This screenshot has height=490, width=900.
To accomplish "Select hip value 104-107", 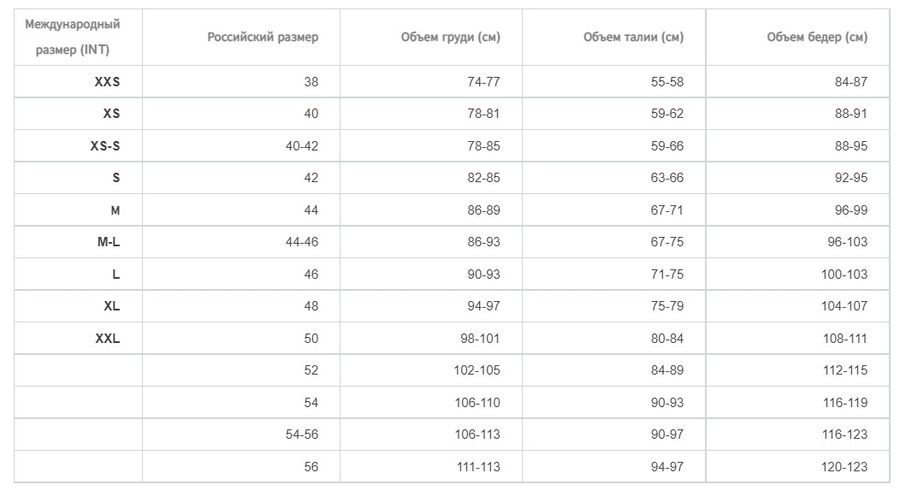I will click(844, 306).
